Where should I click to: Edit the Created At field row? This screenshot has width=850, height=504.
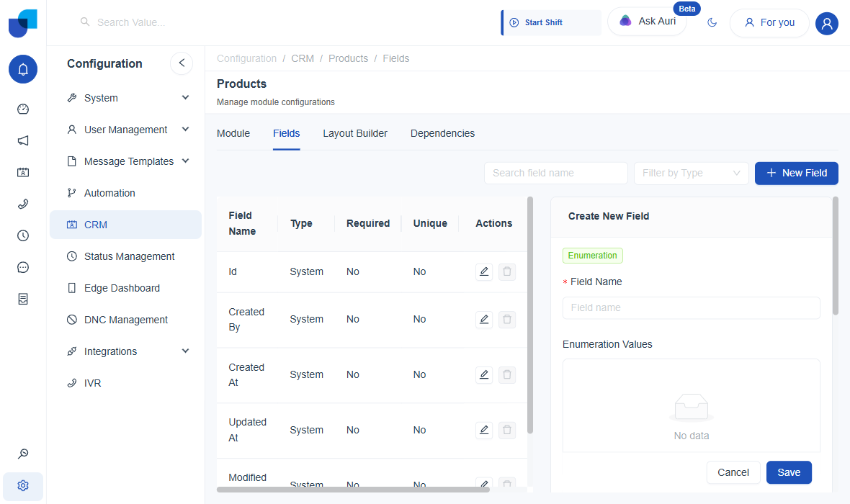pyautogui.click(x=484, y=374)
